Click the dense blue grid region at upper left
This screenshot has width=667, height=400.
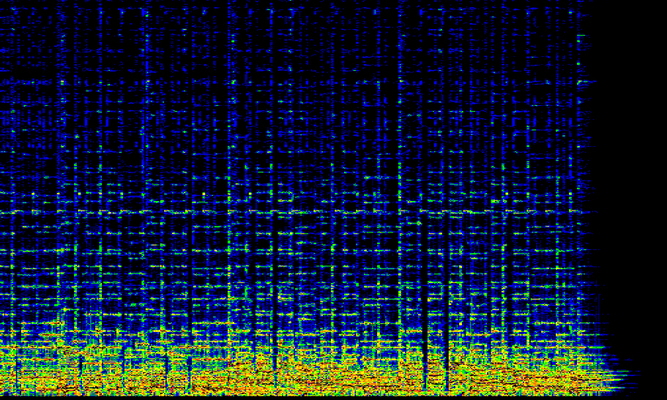(80, 80)
